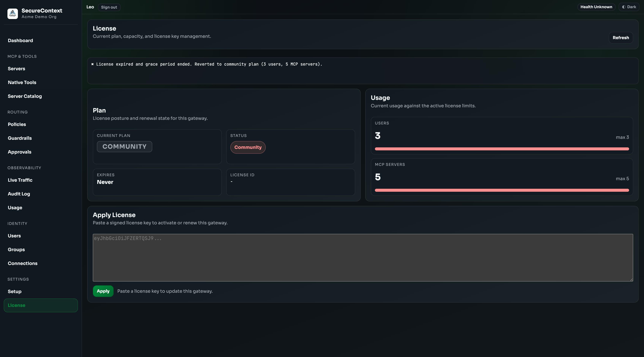Go to Connections under Identity
Image resolution: width=644 pixels, height=357 pixels.
(x=23, y=263)
